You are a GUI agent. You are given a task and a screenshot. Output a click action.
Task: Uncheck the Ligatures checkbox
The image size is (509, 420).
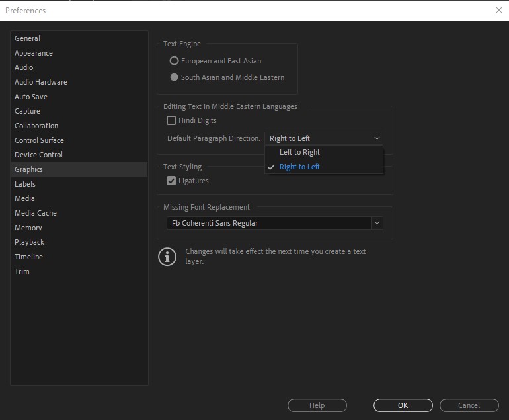(x=172, y=181)
